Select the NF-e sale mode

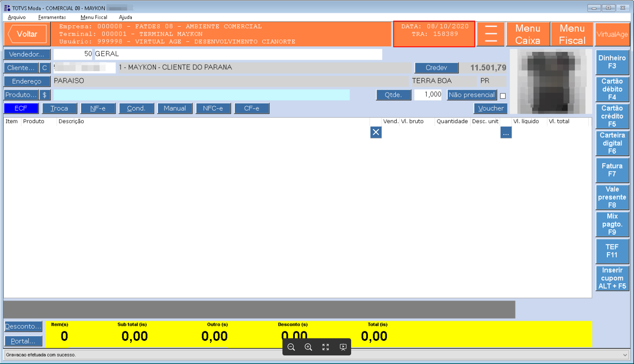point(98,108)
